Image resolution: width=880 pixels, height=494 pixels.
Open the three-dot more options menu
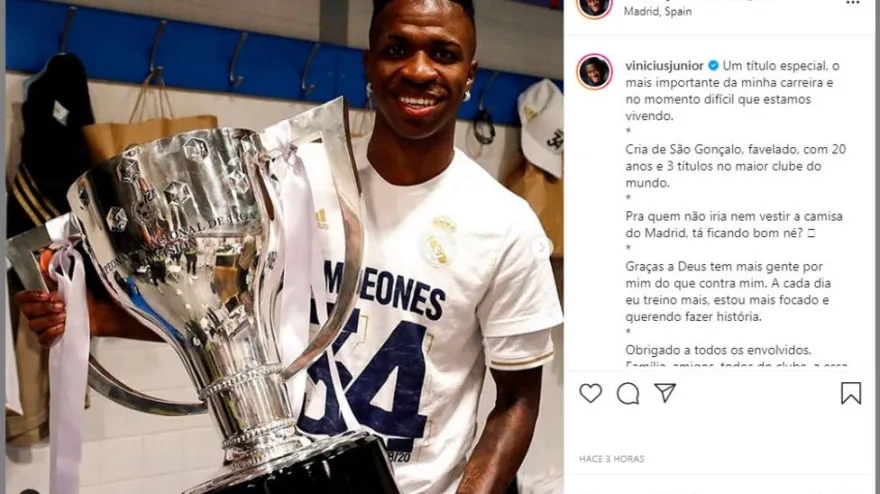click(852, 3)
